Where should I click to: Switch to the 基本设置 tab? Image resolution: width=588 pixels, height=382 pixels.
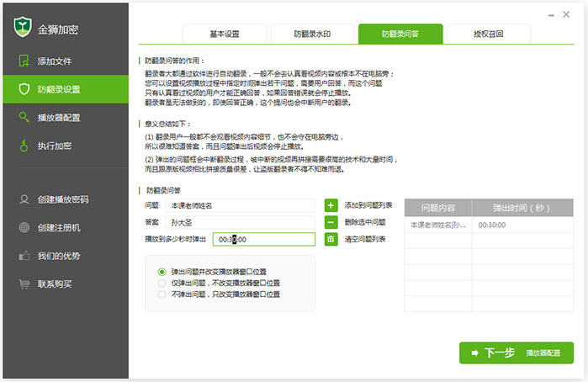tap(225, 34)
